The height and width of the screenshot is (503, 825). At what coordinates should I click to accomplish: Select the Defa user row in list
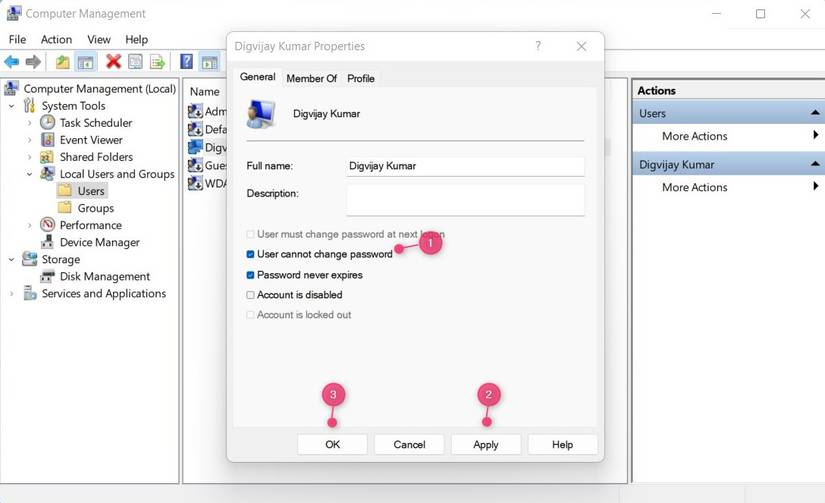207,129
